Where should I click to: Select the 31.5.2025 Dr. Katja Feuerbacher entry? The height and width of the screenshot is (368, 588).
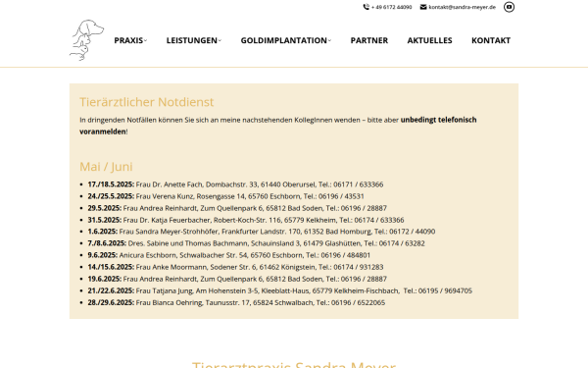[246, 220]
